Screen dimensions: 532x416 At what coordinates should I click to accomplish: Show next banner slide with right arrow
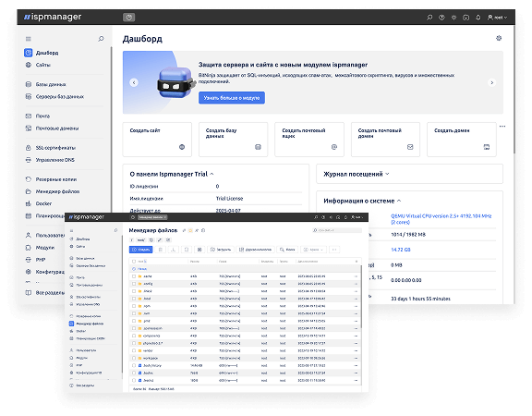[491, 82]
